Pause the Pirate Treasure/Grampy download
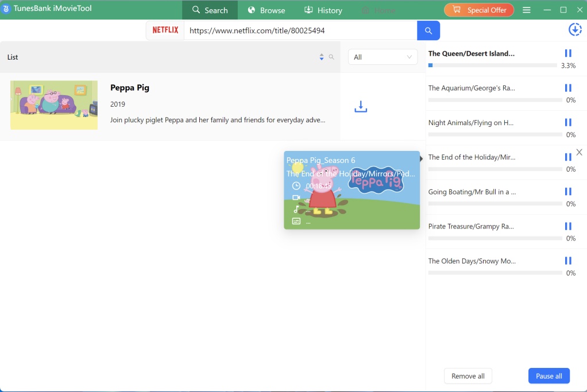 point(567,226)
